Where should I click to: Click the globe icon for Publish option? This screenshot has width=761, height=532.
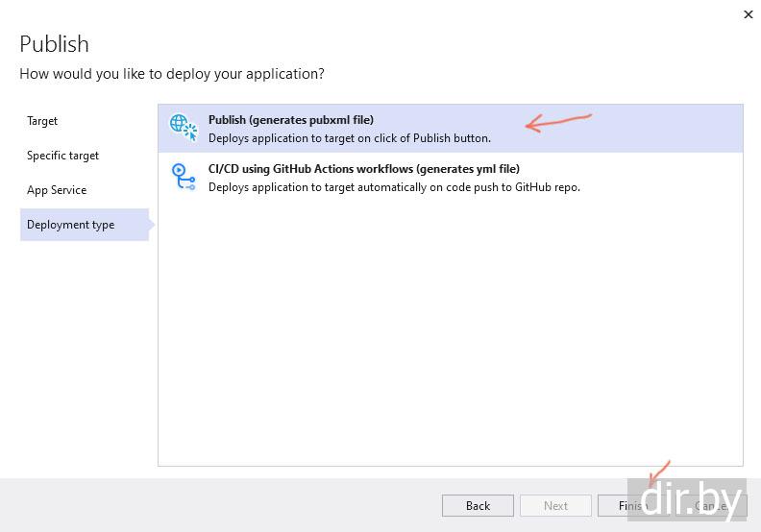point(182,127)
